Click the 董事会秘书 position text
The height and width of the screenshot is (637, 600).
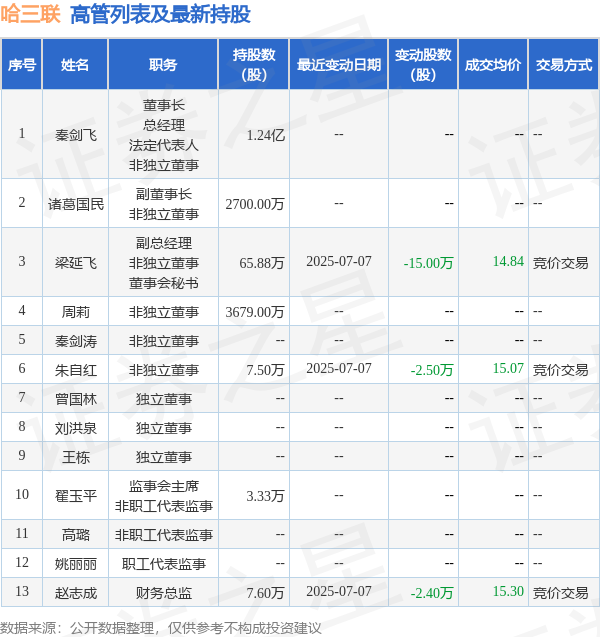(x=164, y=283)
